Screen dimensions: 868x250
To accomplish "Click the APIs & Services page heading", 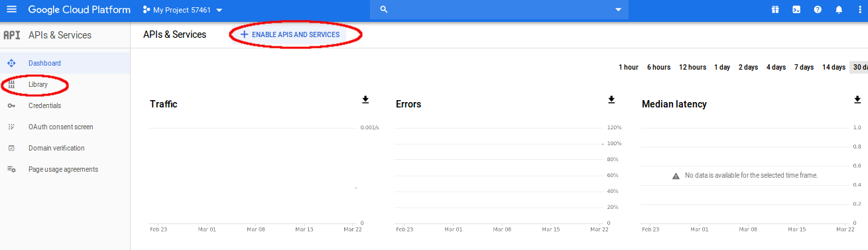I will (174, 34).
